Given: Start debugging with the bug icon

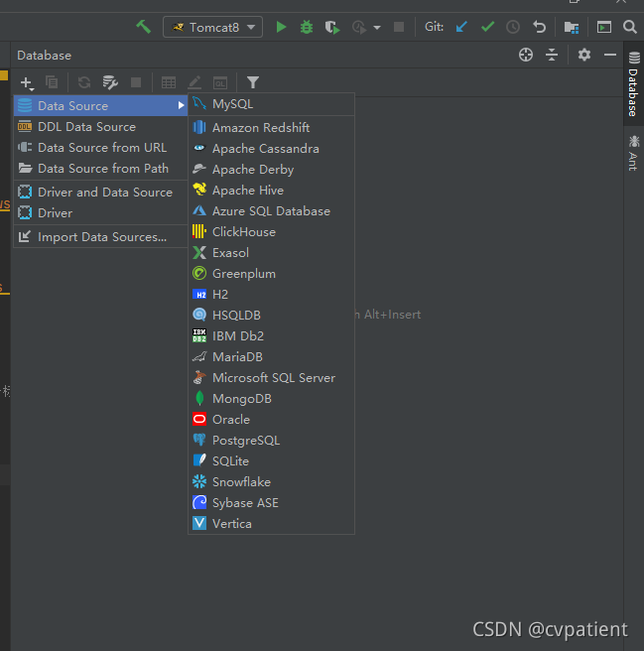Looking at the screenshot, I should point(307,28).
